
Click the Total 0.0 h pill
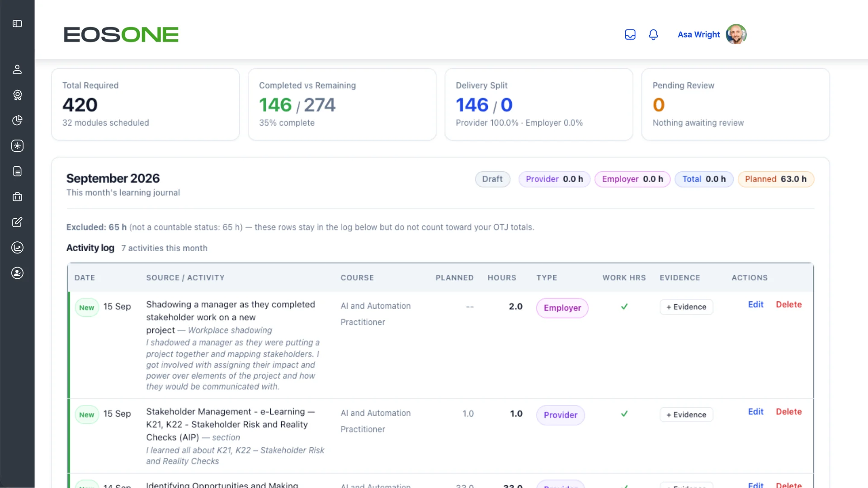pyautogui.click(x=704, y=179)
